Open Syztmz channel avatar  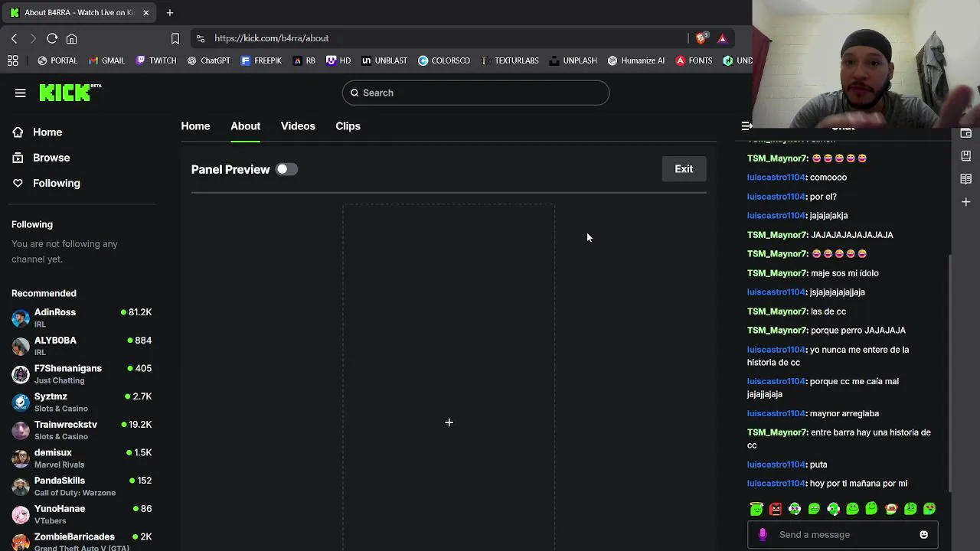click(21, 403)
